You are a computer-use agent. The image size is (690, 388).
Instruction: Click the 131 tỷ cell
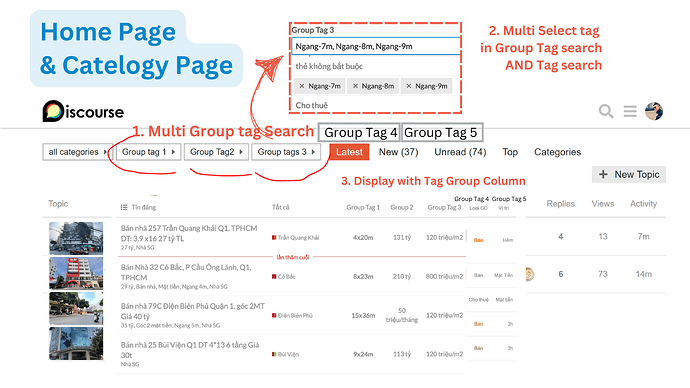point(402,238)
